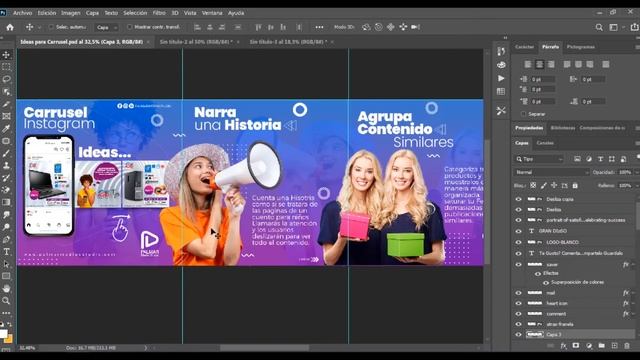Click the add layer style fx icon
The height and width of the screenshot is (360, 640).
click(563, 346)
